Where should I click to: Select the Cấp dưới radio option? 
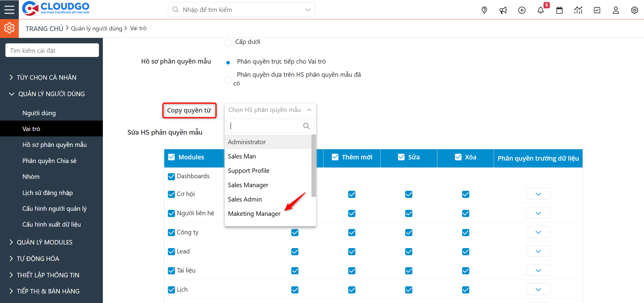(x=228, y=43)
